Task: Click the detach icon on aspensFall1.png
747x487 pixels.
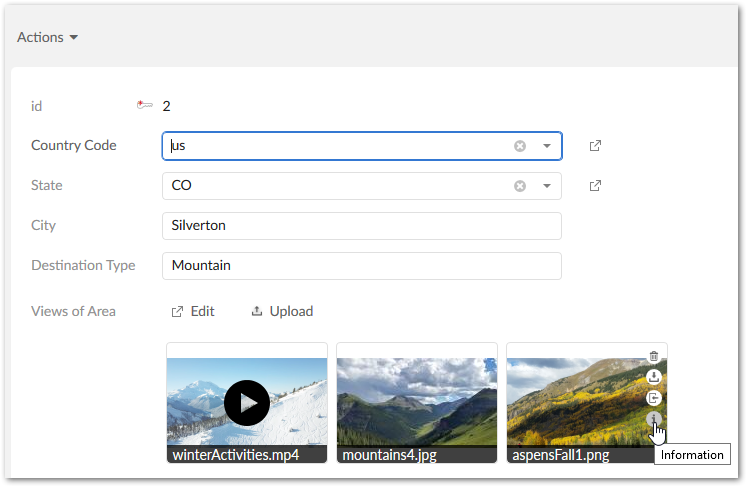Action: point(654,398)
